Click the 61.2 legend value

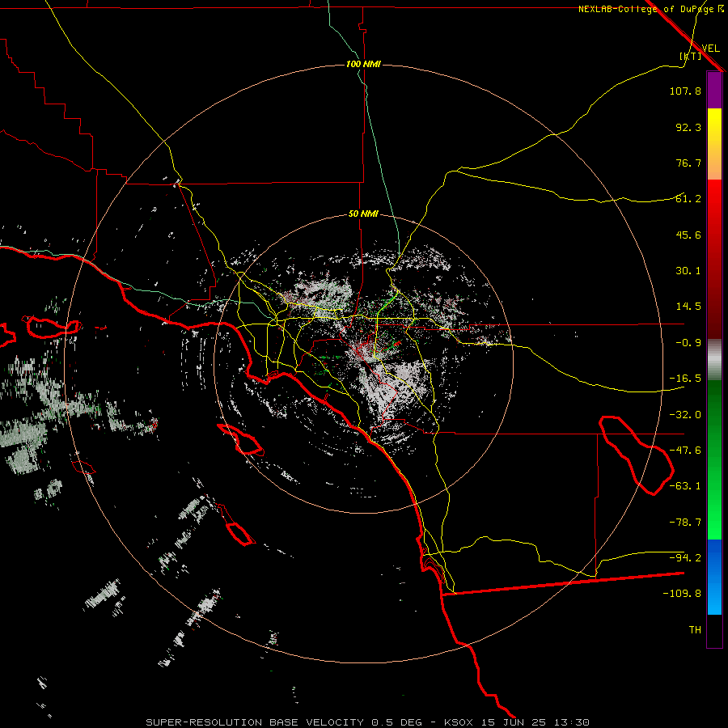tap(688, 199)
